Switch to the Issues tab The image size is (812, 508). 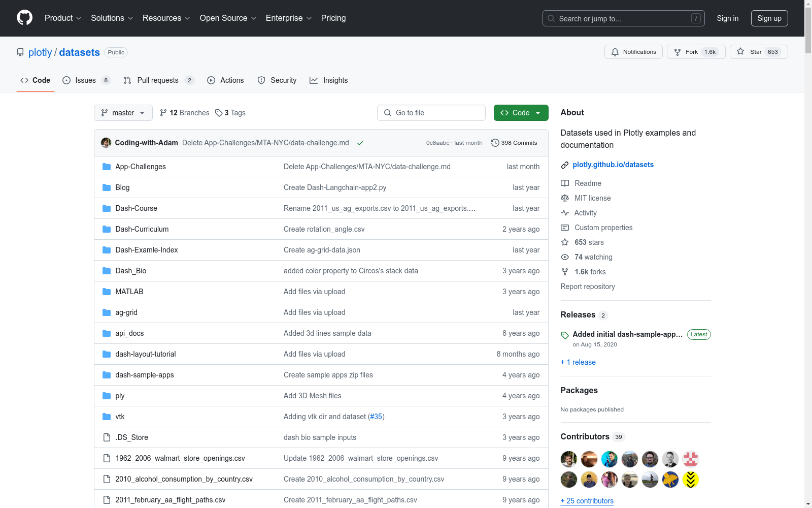pos(86,80)
